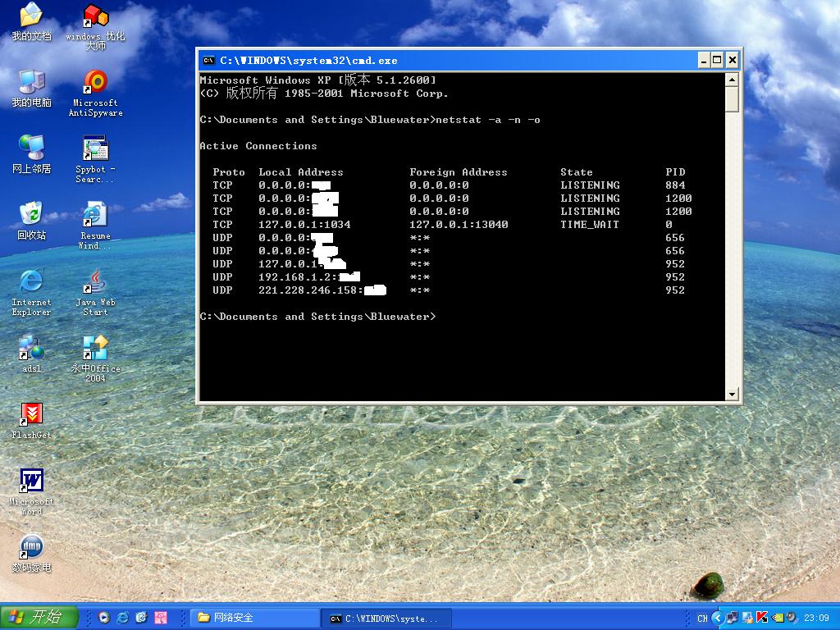Click the cmd.exe title bar system icon
The image size is (840, 630).
[x=209, y=60]
